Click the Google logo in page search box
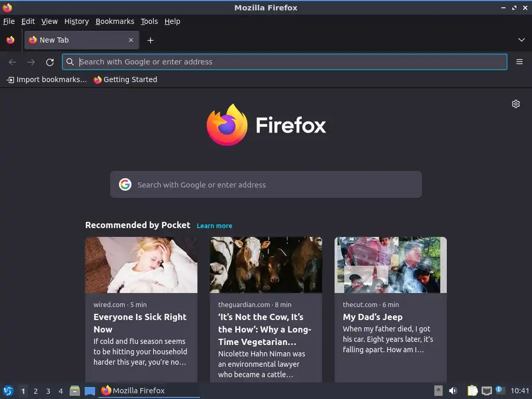Image resolution: width=532 pixels, height=399 pixels. (x=125, y=184)
